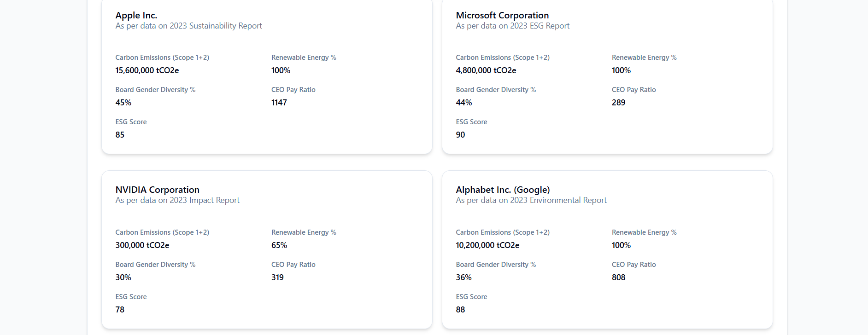
Task: Click the Apple Inc. card title
Action: [136, 15]
